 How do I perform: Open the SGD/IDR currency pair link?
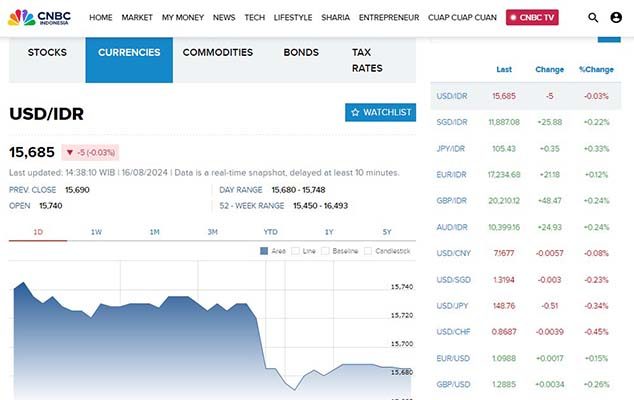coord(452,121)
